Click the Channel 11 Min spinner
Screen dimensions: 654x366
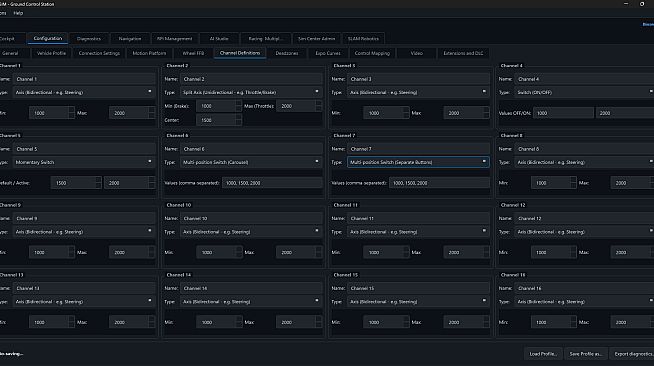[x=386, y=252]
